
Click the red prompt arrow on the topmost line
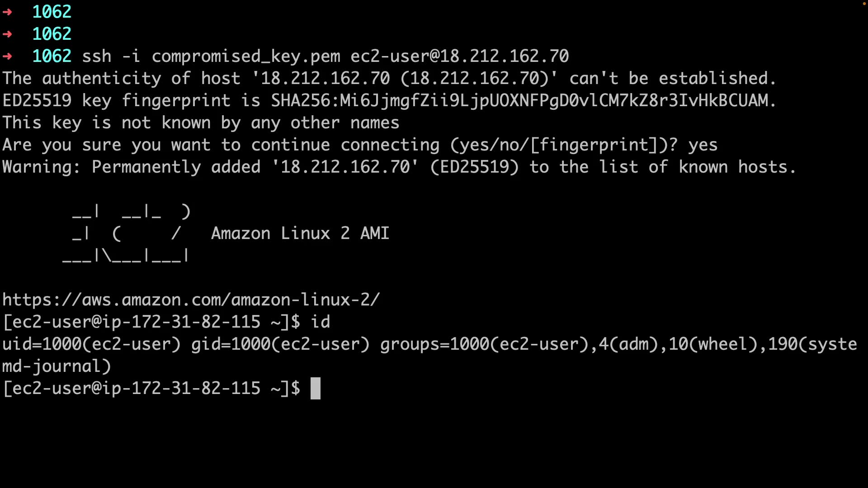point(7,12)
